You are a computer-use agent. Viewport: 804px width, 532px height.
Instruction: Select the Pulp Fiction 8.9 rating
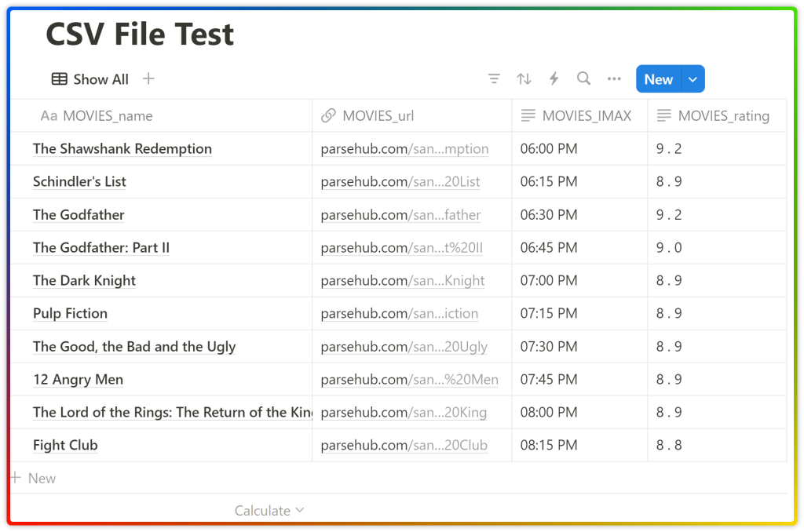pos(717,313)
